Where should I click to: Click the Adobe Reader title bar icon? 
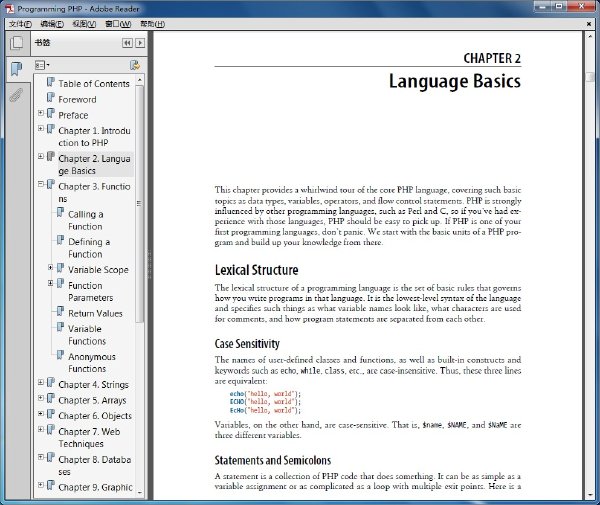point(10,9)
